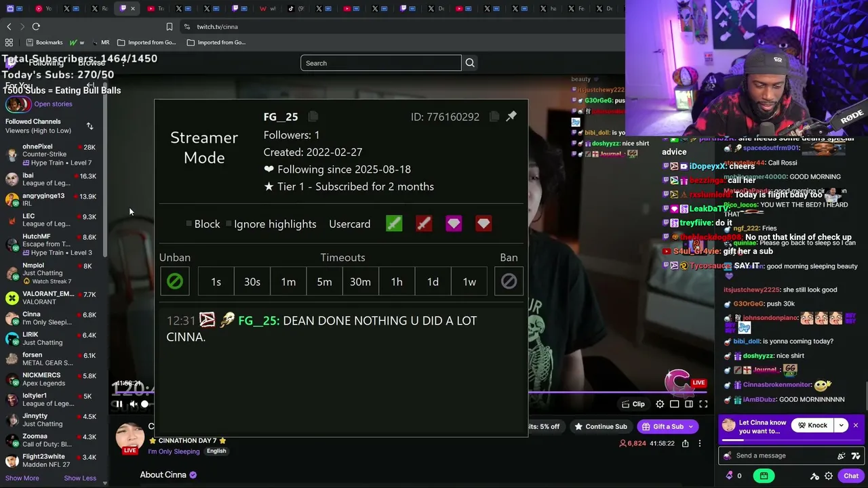
Task: Unmute the stream volume
Action: coord(134,404)
